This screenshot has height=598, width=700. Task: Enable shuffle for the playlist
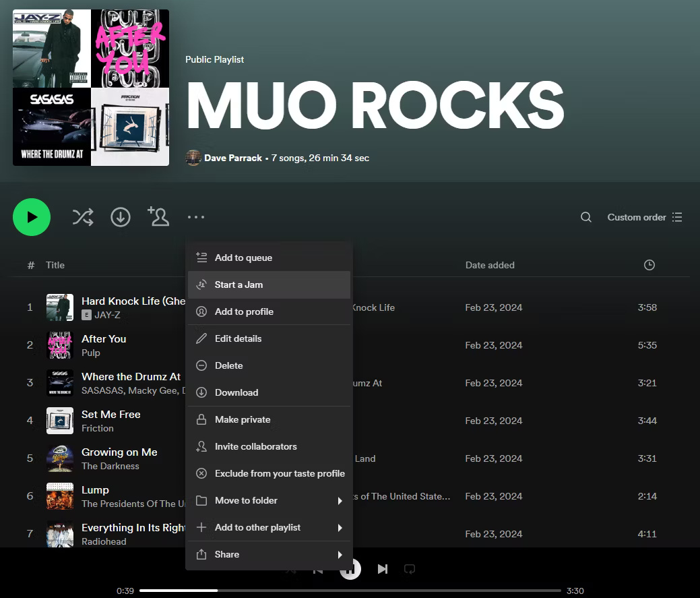pos(83,217)
